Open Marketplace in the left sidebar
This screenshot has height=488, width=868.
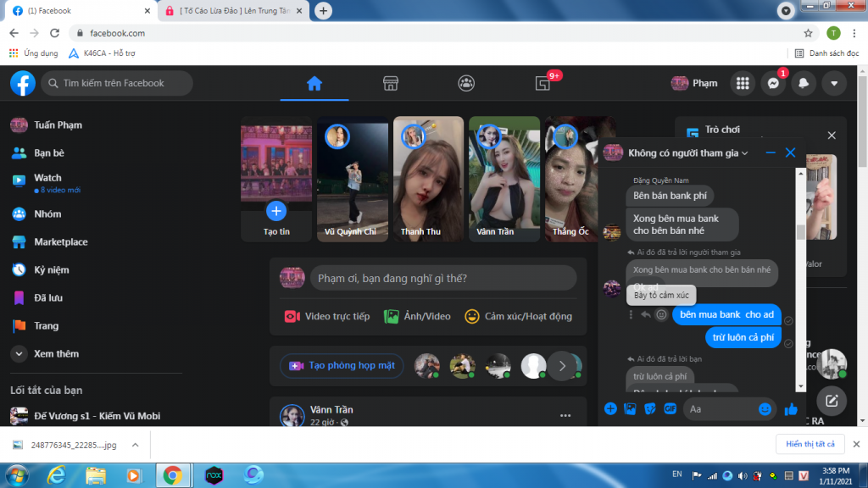pyautogui.click(x=60, y=242)
